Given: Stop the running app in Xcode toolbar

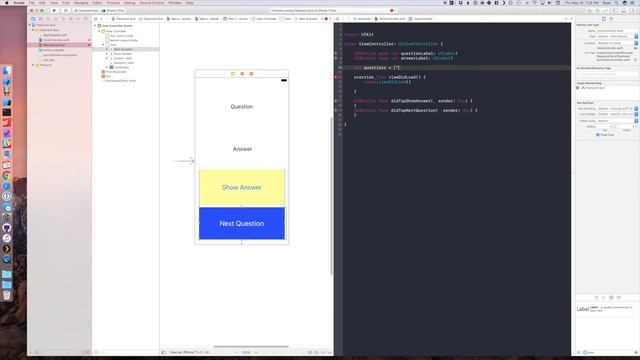Looking at the screenshot, I should (65, 11).
